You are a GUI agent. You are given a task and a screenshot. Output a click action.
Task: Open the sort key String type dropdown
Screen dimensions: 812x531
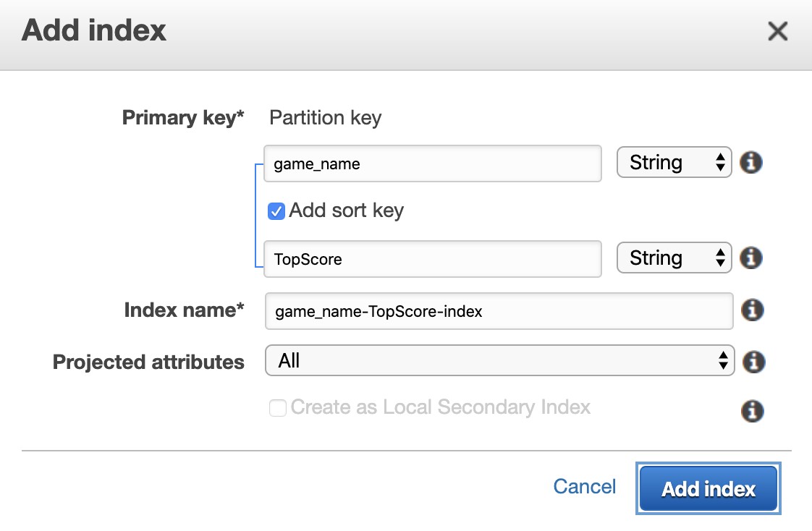point(674,258)
